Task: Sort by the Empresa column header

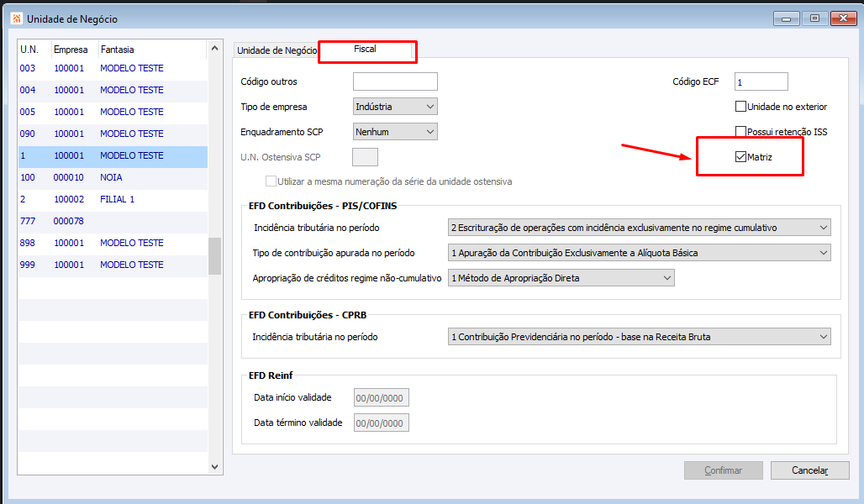Action: pos(75,50)
